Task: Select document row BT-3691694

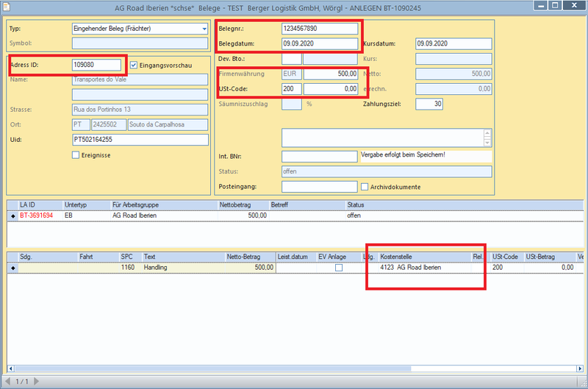Action: (x=295, y=215)
